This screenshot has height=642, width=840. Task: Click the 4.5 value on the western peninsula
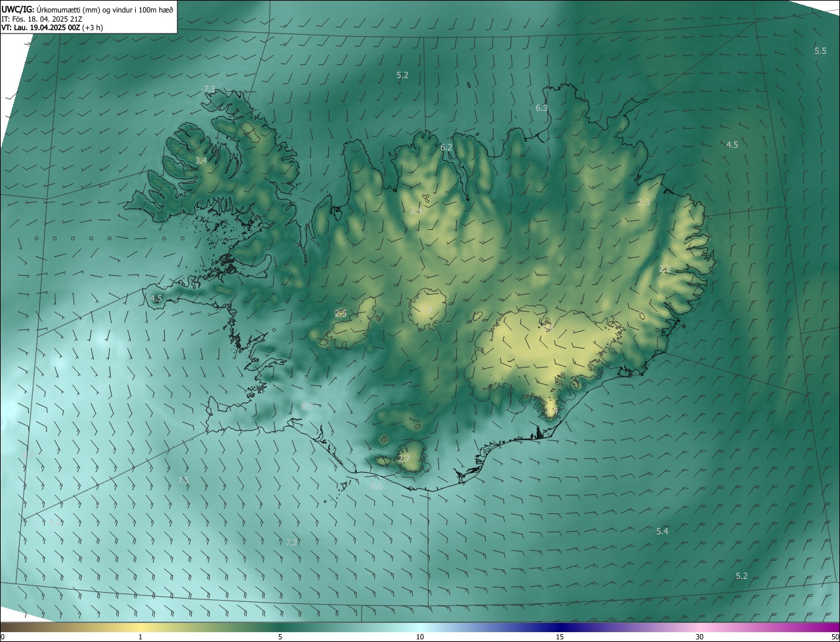point(156,298)
